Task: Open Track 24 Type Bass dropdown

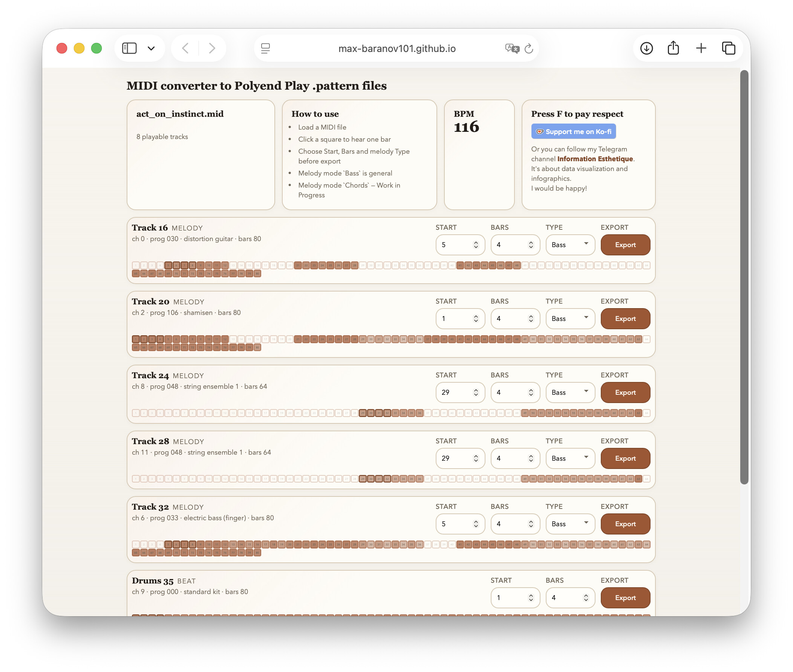Action: [570, 393]
